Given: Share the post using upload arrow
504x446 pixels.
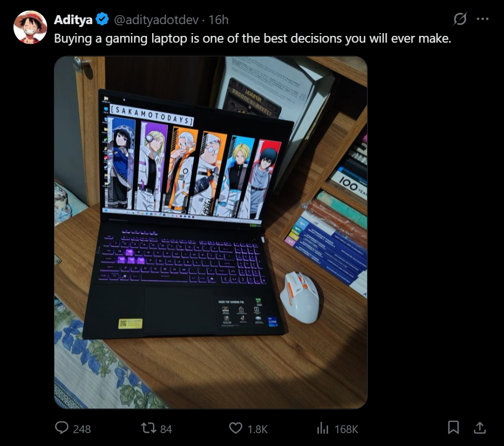Looking at the screenshot, I should (479, 427).
